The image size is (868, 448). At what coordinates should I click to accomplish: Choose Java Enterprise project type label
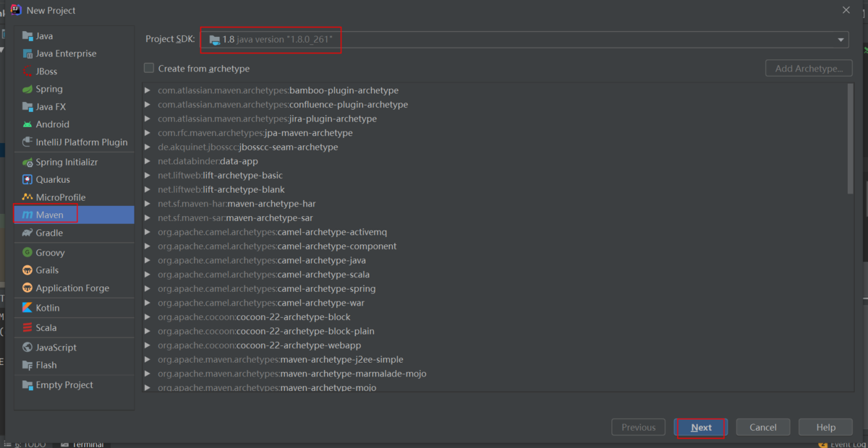click(x=66, y=53)
